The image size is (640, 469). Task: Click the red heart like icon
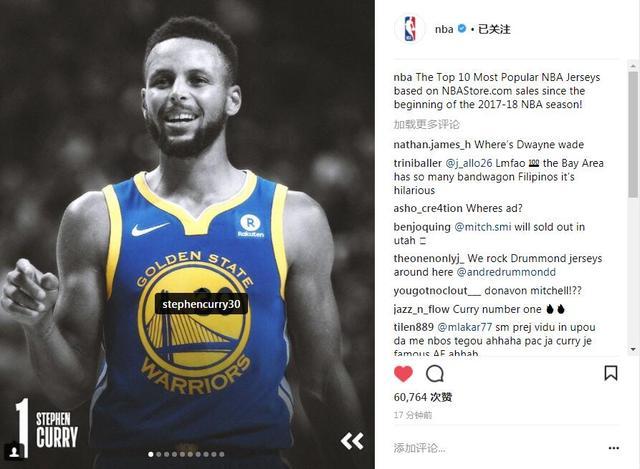(403, 373)
